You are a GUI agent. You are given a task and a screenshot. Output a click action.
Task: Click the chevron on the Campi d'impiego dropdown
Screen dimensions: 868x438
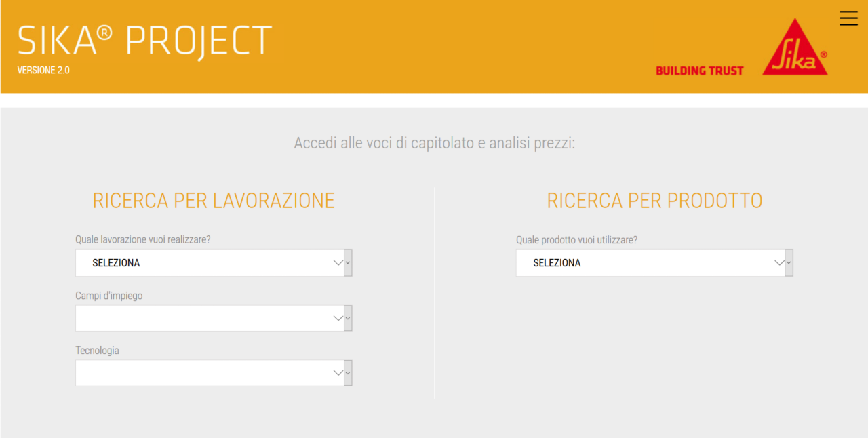point(338,317)
